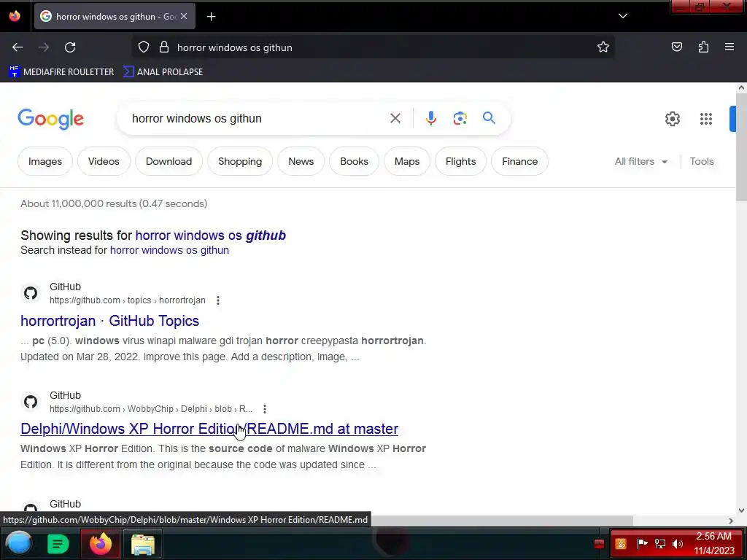Bookmark this page with the star
This screenshot has height=560, width=747.
tap(603, 47)
